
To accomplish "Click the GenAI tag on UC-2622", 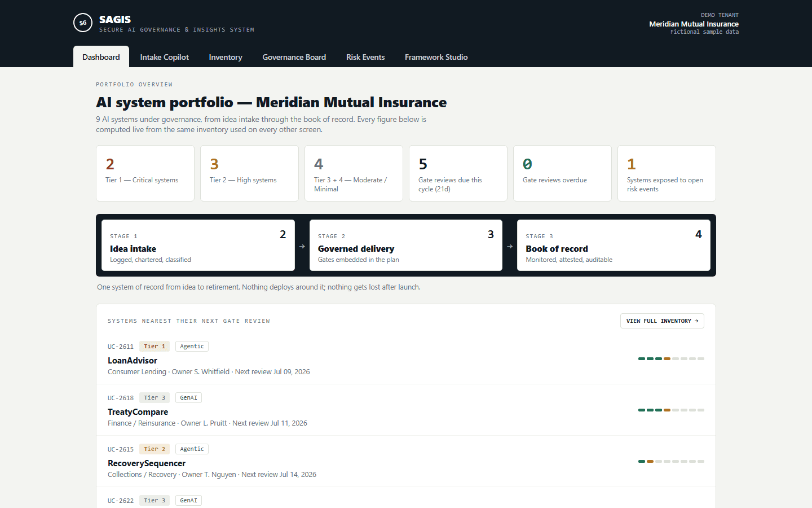I will click(188, 500).
